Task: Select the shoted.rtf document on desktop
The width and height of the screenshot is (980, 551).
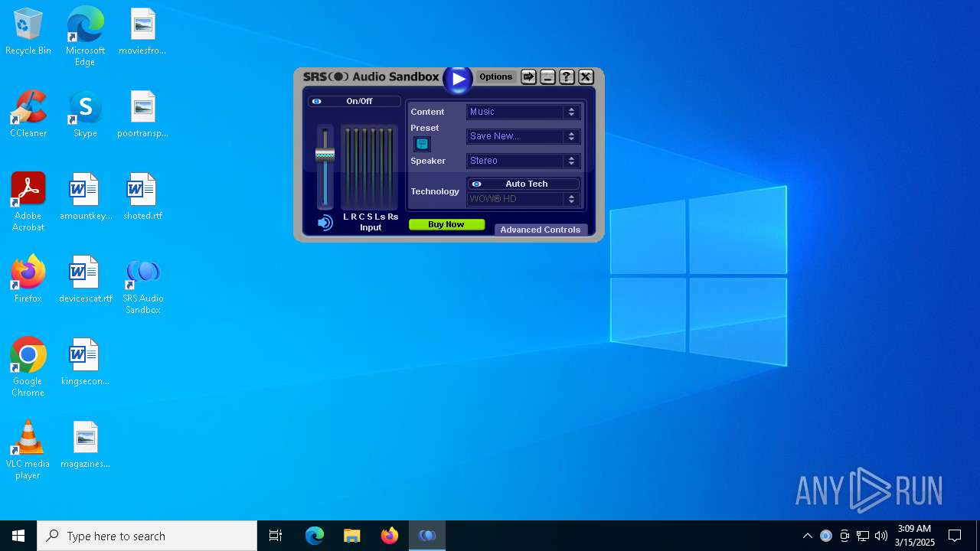Action: tap(142, 197)
